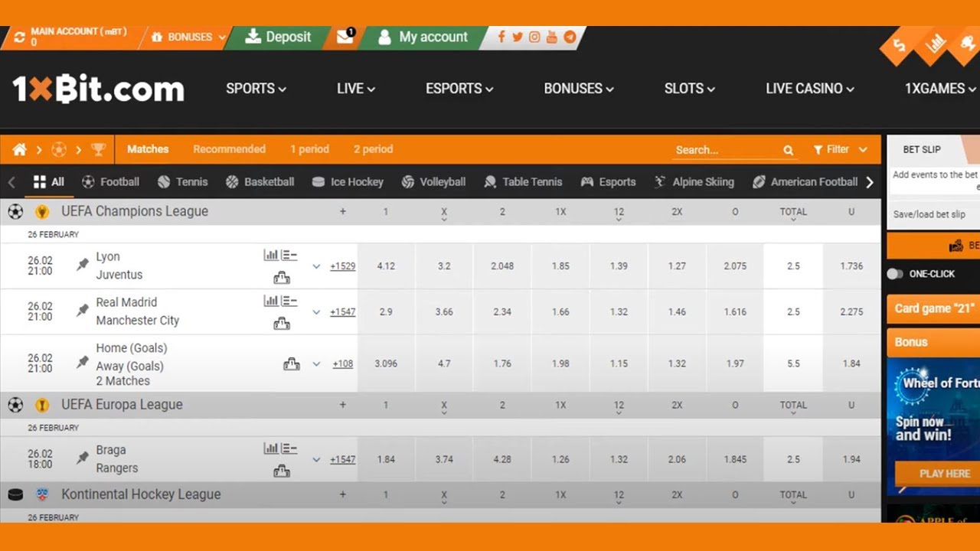Select the Table Tennis sport filter

click(523, 182)
